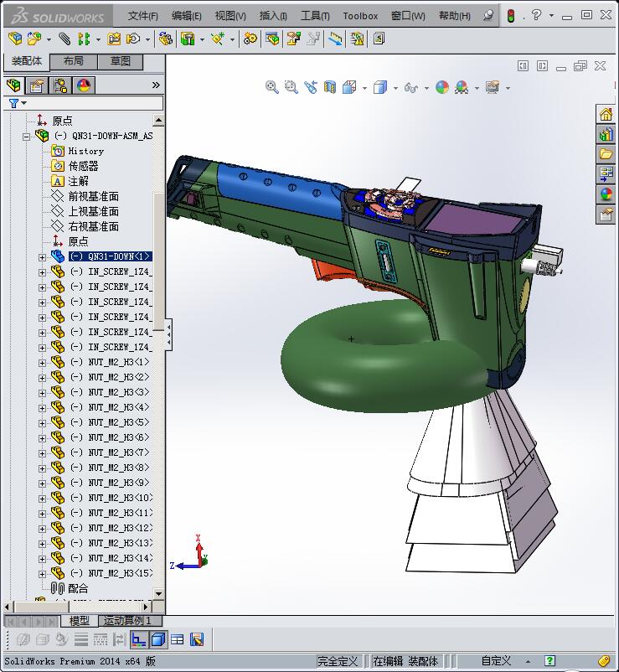Click the Zoom to Area icon
This screenshot has height=672, width=619.
pos(291,87)
